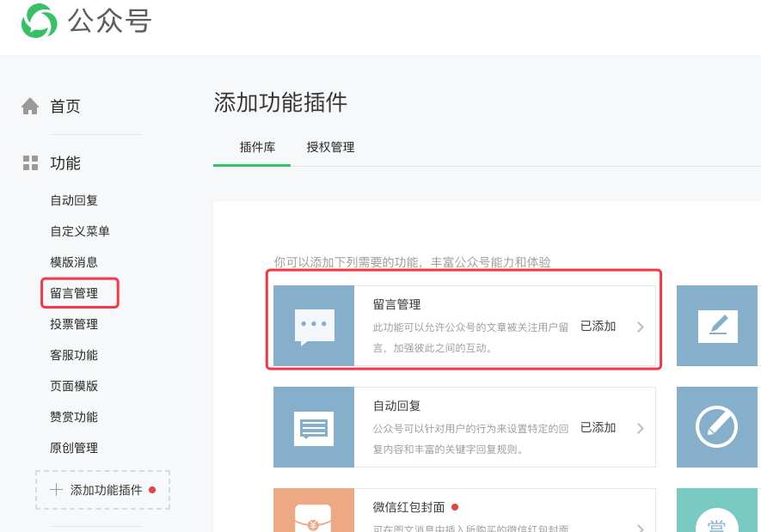Click the pencil-underline plugin icon at top right
761x532 pixels.
pyautogui.click(x=717, y=327)
